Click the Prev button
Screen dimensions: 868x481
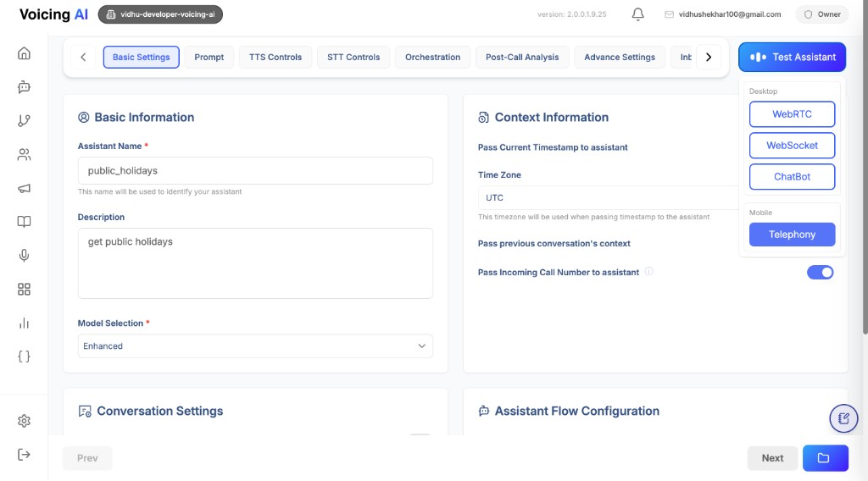click(87, 458)
